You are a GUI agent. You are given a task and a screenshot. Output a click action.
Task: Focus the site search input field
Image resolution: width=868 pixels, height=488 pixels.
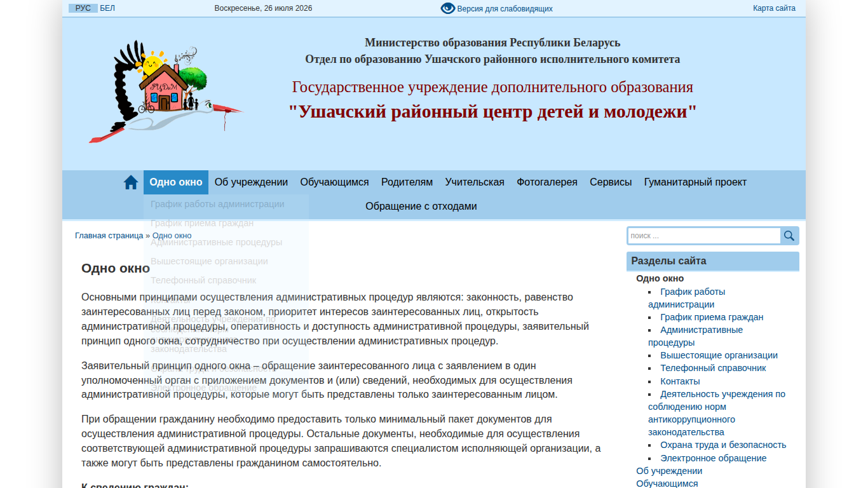pyautogui.click(x=704, y=236)
